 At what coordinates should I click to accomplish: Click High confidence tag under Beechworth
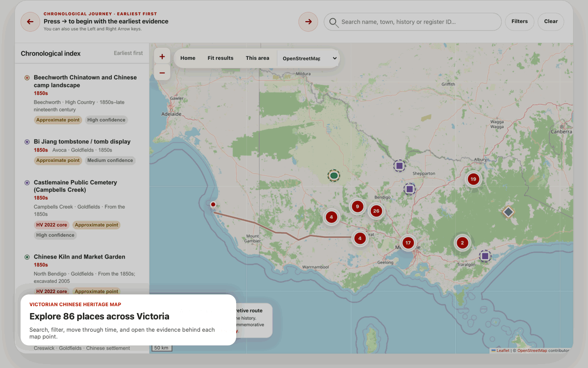coord(106,120)
